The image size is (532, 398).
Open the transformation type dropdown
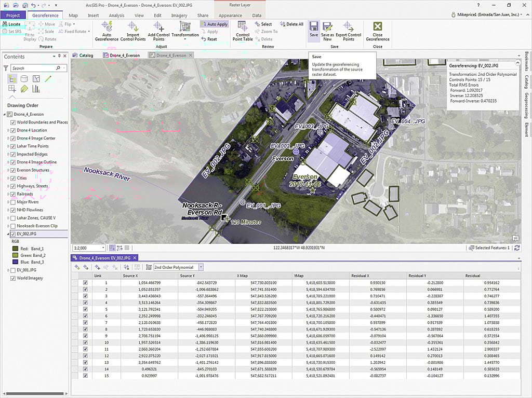pyautogui.click(x=201, y=267)
